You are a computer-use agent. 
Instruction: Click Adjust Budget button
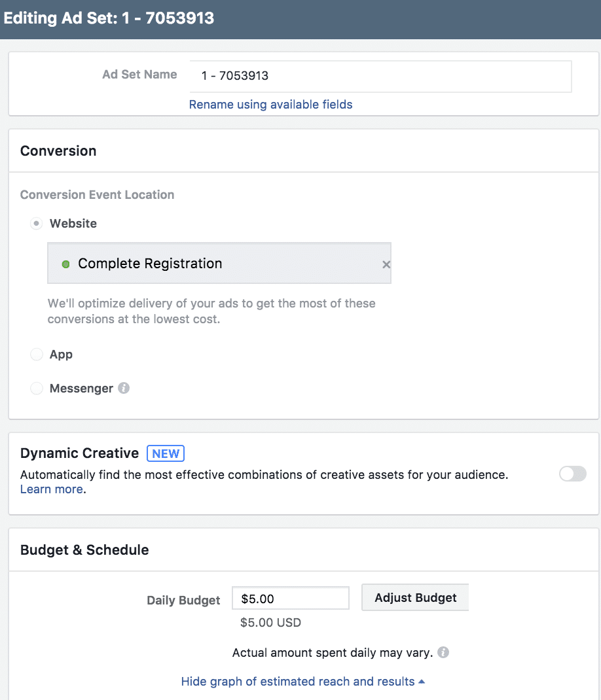415,597
